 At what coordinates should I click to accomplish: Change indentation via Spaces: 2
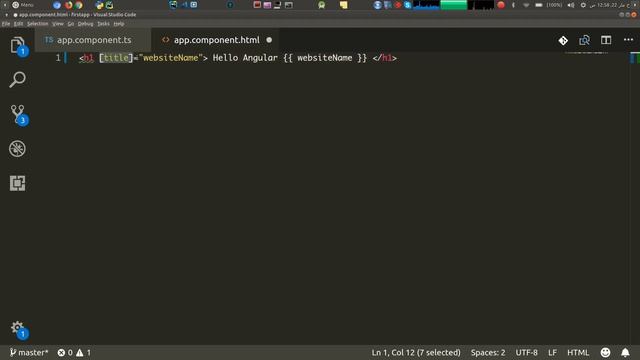(x=488, y=352)
